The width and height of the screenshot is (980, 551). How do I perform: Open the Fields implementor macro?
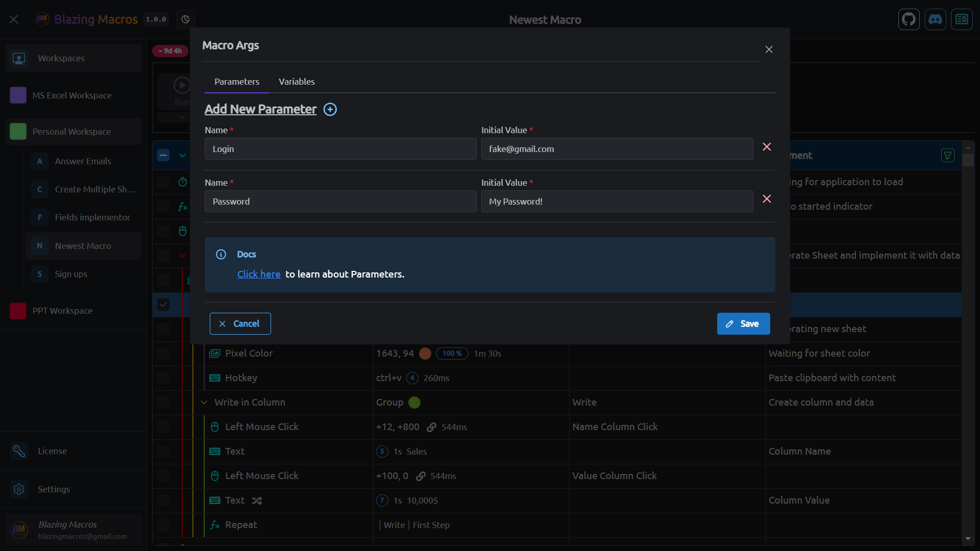pos(83,217)
